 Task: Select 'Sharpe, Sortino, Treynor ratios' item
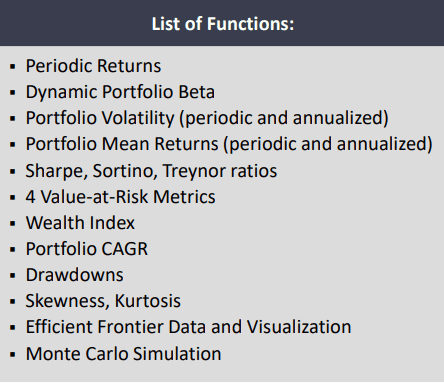(x=151, y=171)
